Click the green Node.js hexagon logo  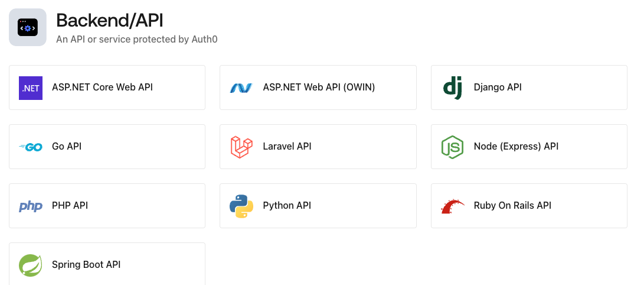(452, 147)
